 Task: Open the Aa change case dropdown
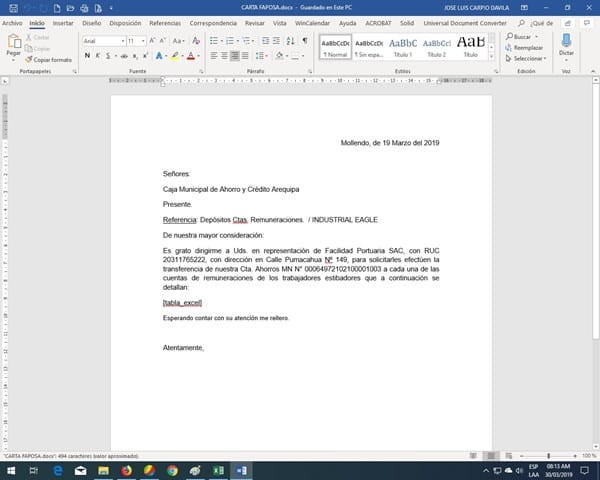178,41
